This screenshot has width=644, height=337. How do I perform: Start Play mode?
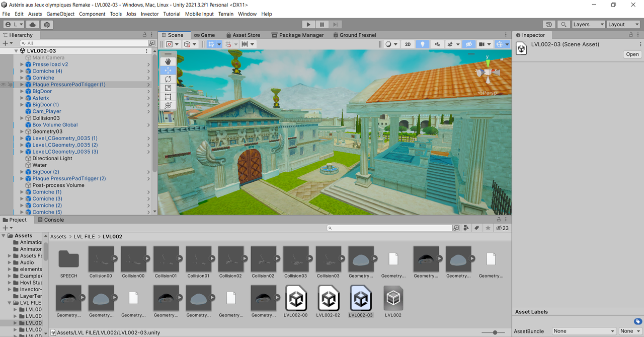[x=308, y=24]
